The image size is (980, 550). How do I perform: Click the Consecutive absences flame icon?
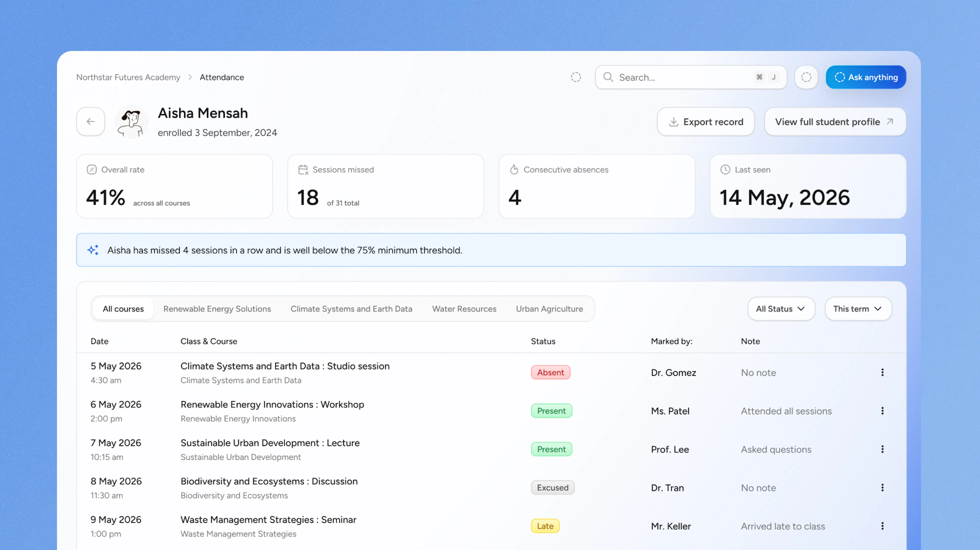tap(514, 170)
